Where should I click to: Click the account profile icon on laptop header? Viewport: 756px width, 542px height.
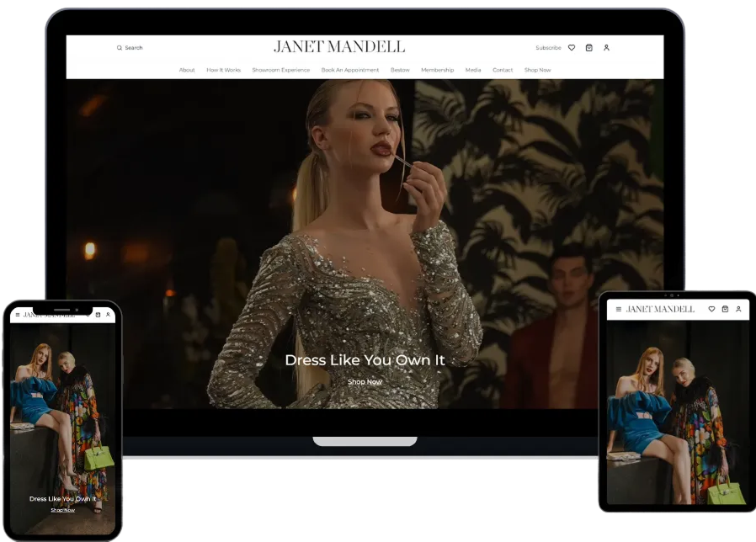coord(606,48)
